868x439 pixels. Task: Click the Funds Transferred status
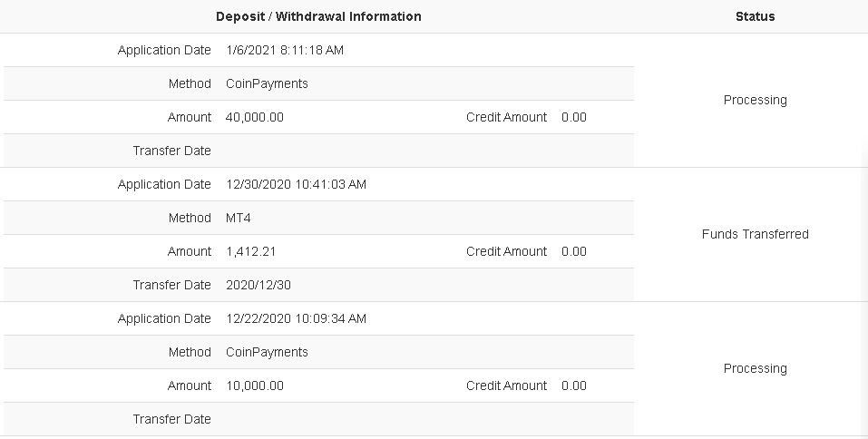(x=755, y=234)
